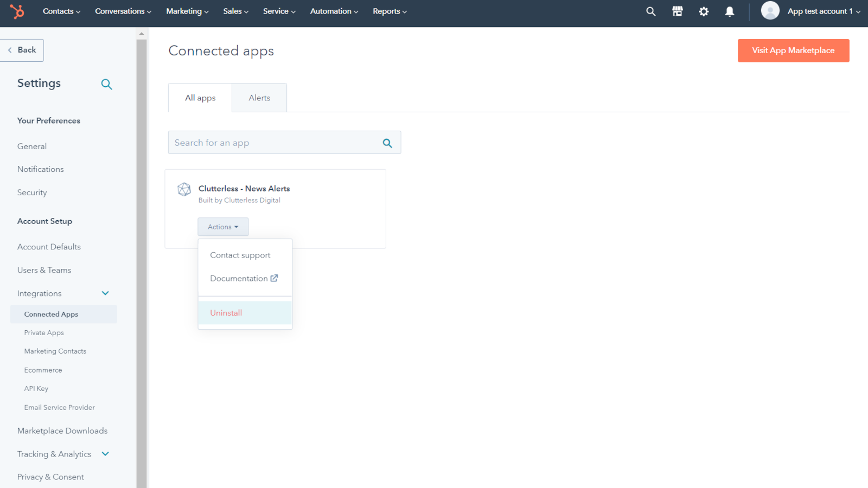
Task: Open the Reports menu
Action: pos(390,11)
